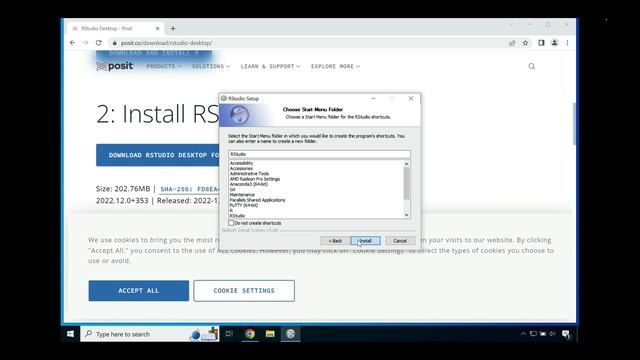Select PuTTY (64-bit) folder entry
640x360 pixels.
[x=243, y=206]
